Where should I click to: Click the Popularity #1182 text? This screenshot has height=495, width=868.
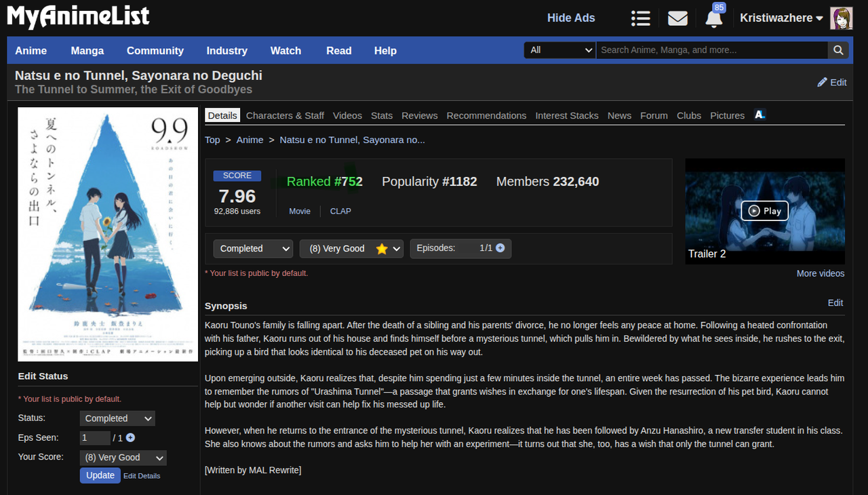(x=429, y=182)
